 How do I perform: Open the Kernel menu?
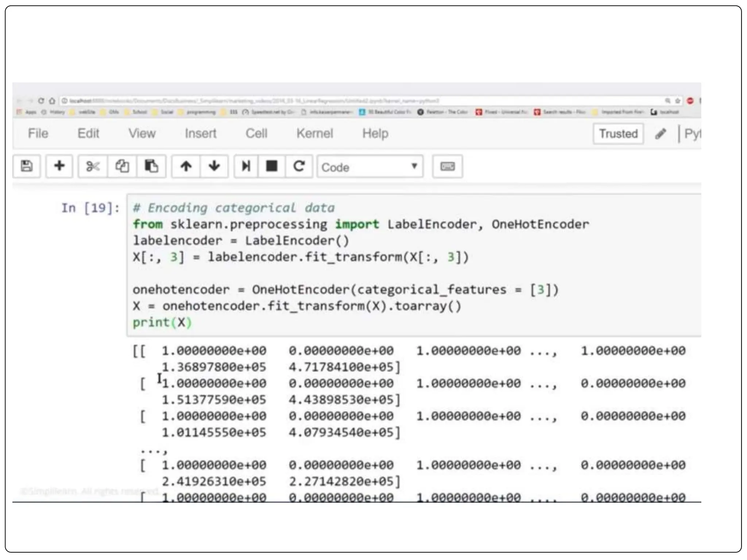pos(314,133)
